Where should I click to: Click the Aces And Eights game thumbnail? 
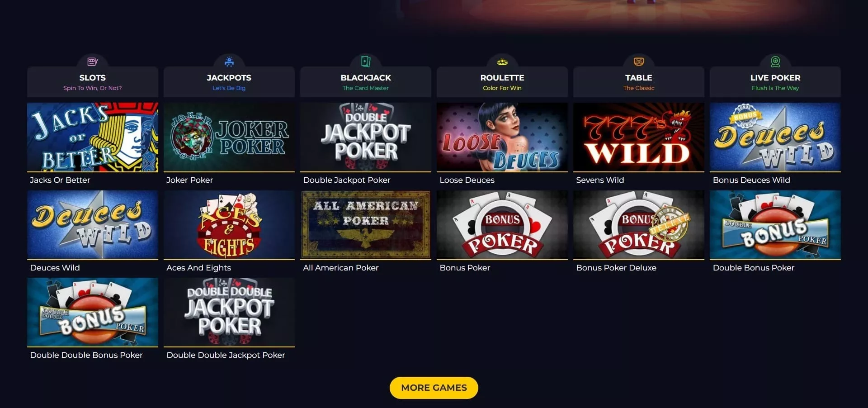tap(229, 225)
